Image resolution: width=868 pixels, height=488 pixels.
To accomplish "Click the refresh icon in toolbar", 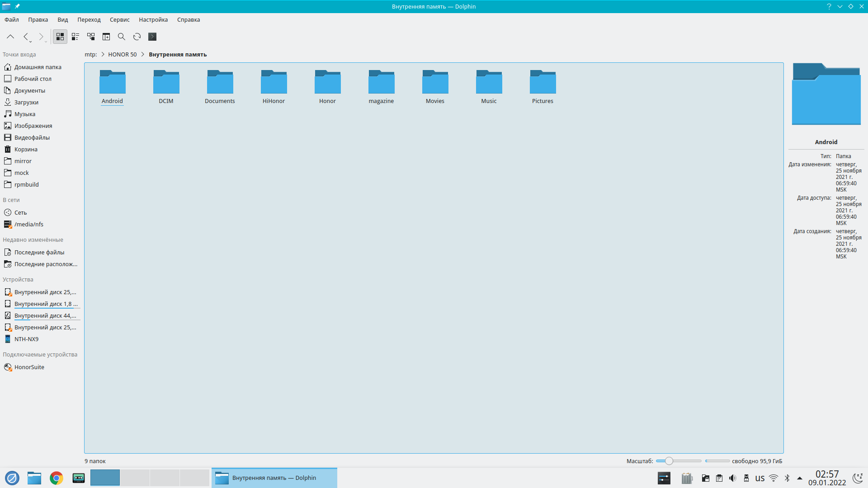I will (x=137, y=37).
